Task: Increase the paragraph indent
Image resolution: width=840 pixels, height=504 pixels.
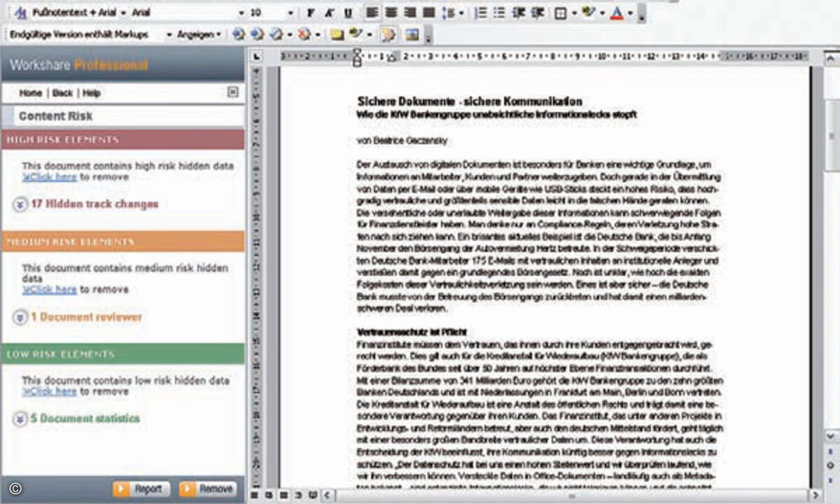Action: tap(538, 13)
